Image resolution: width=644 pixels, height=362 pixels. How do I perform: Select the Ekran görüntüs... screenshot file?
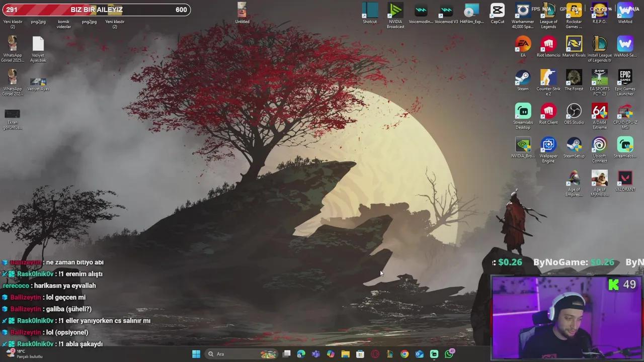tap(13, 120)
